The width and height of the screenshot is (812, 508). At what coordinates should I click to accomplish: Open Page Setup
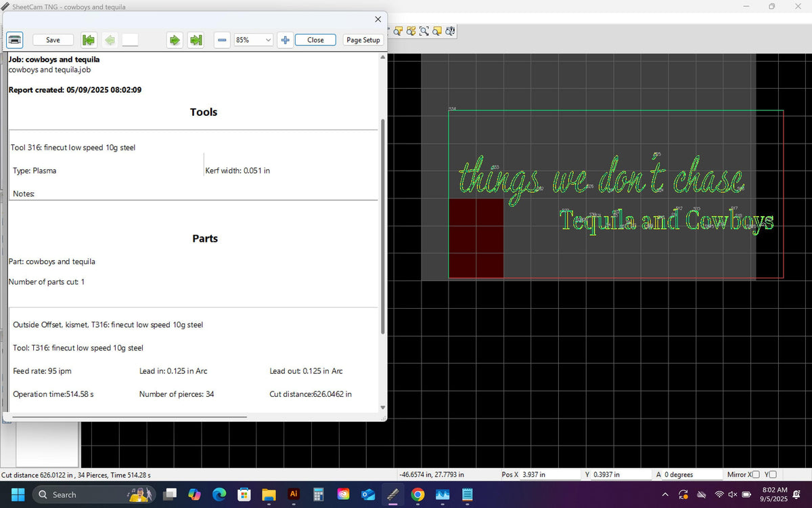[x=363, y=40]
